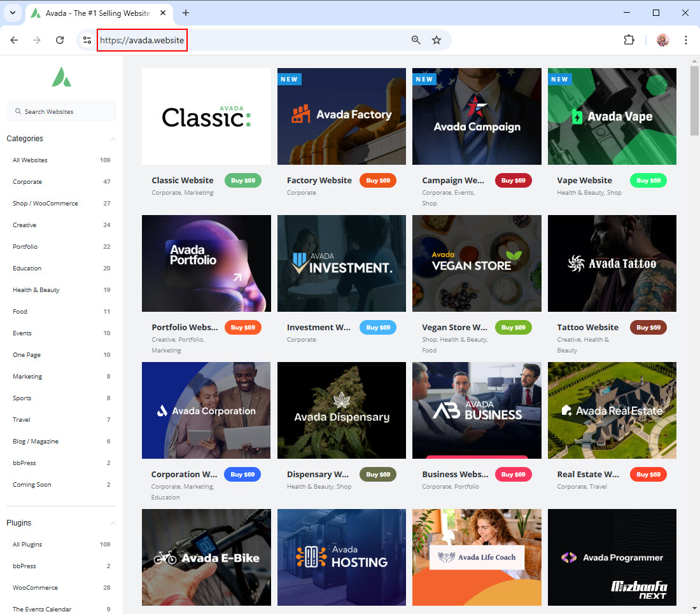Open the Avada Classic thumbnail
The width and height of the screenshot is (700, 614).
[206, 116]
